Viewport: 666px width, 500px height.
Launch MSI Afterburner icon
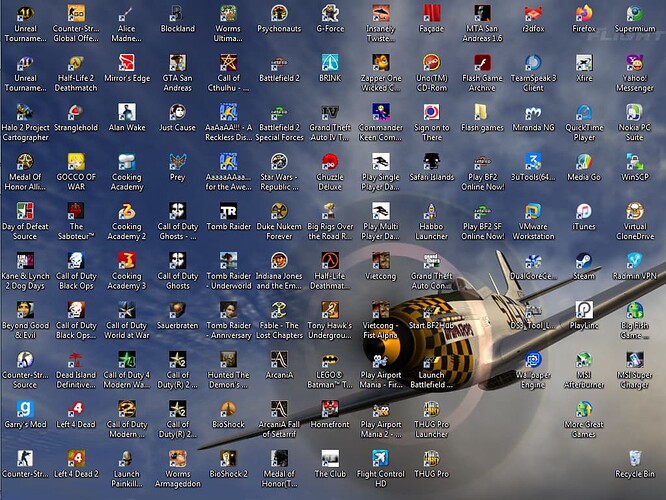(584, 371)
